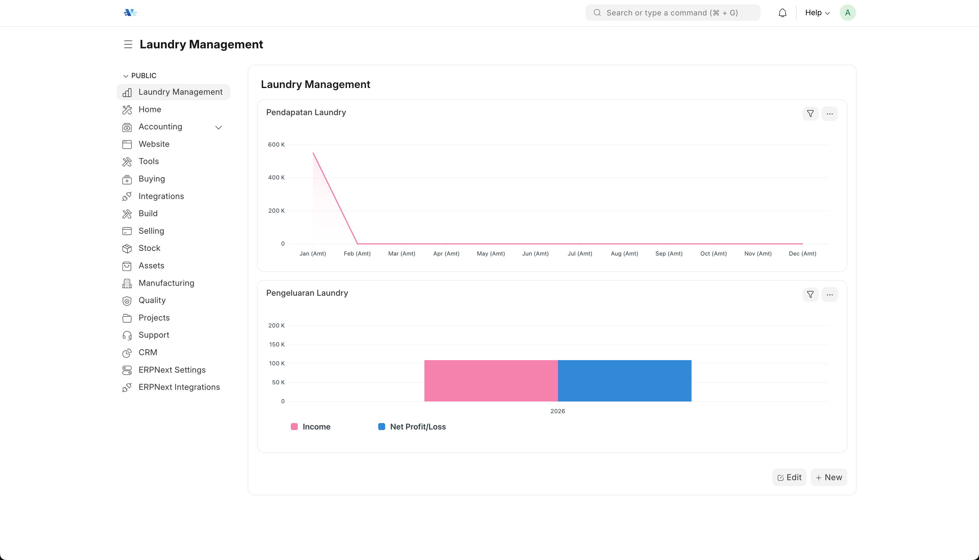Click the Edit workspace button
The width and height of the screenshot is (979, 560).
(789, 477)
